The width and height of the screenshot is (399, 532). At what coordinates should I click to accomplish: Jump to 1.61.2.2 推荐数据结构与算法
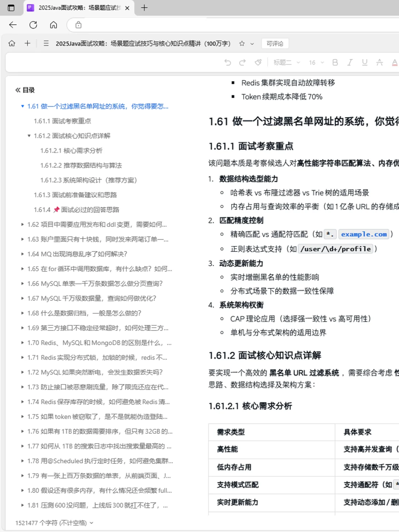coord(81,166)
